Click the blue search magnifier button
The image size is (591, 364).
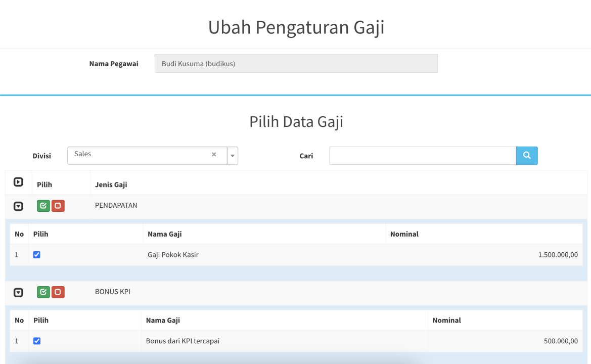pos(527,156)
